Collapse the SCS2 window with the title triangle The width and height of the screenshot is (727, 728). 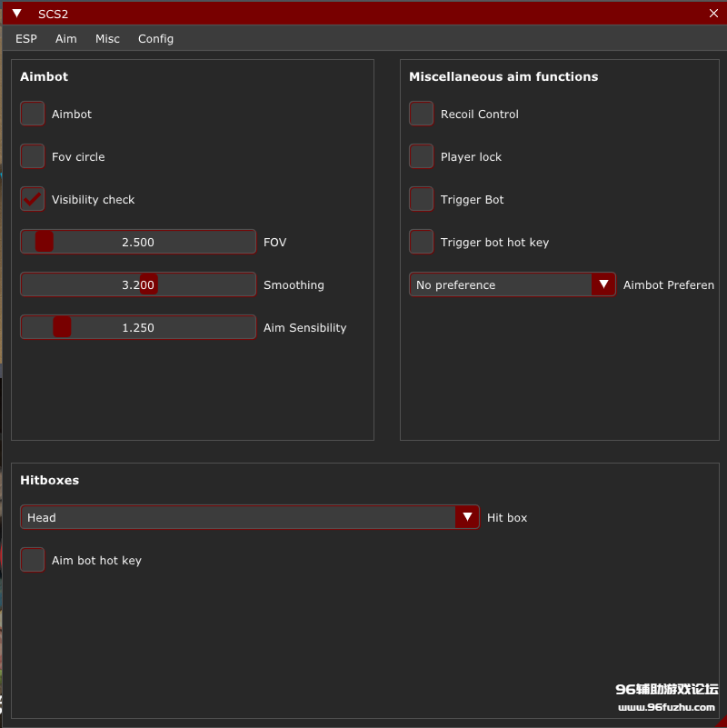pyautogui.click(x=16, y=14)
